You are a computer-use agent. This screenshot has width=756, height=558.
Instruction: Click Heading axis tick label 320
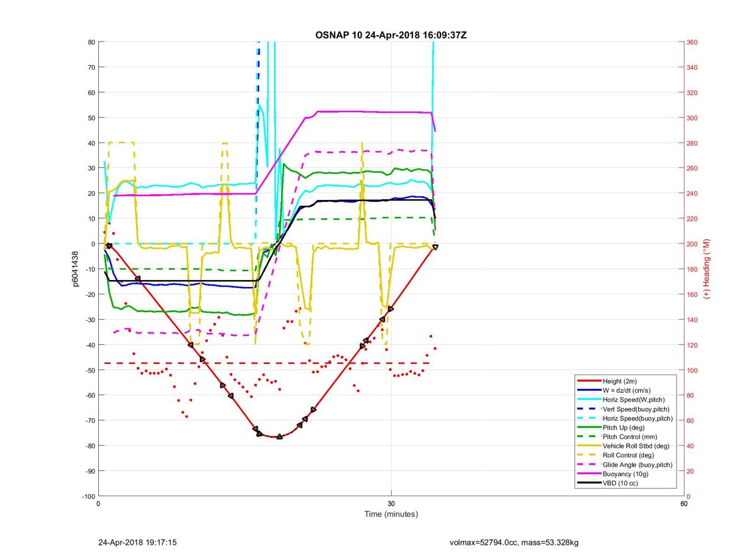coord(692,93)
